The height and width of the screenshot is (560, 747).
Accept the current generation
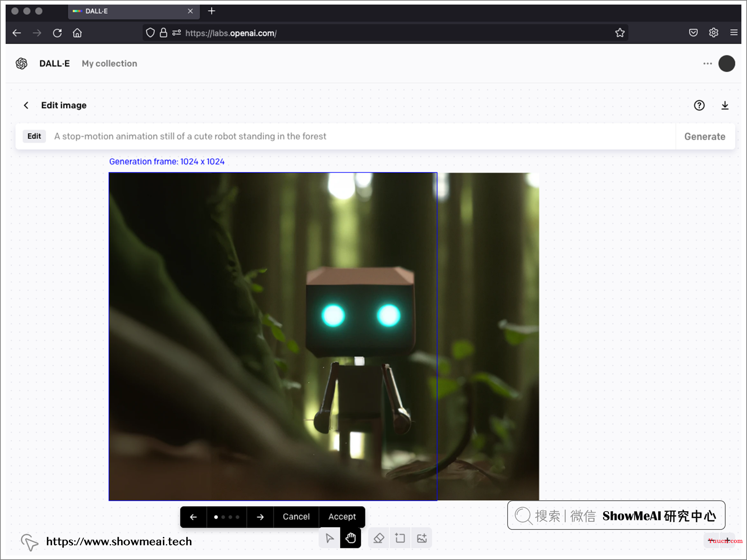pyautogui.click(x=342, y=517)
